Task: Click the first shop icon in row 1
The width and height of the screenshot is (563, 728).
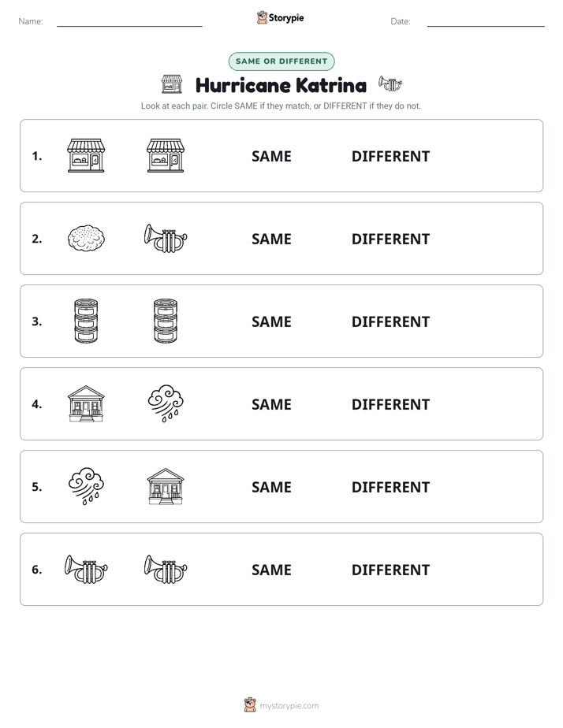Action: click(x=86, y=155)
